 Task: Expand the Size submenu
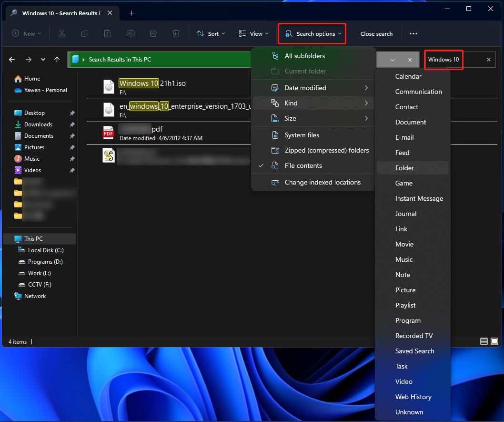(296, 118)
